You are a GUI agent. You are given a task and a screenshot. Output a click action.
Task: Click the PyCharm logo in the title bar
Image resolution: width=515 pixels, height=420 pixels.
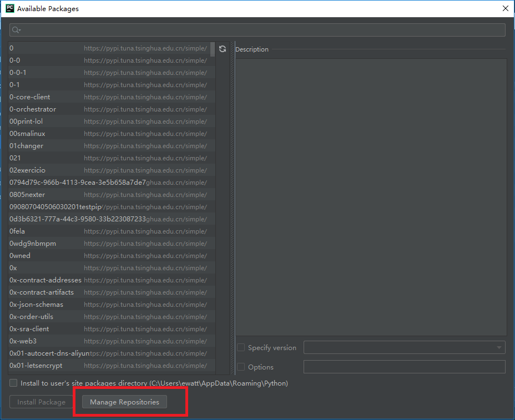(x=9, y=8)
